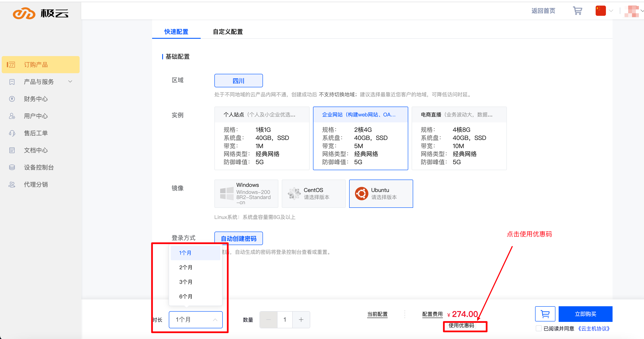
Task: Click the 代理分销 people icon
Action: click(12, 184)
